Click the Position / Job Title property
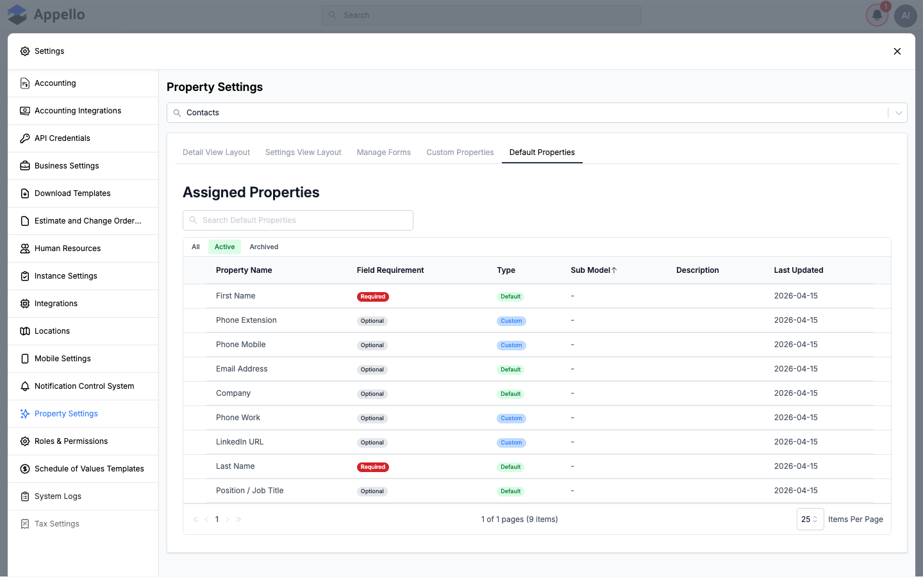This screenshot has height=588, width=923. pos(250,491)
